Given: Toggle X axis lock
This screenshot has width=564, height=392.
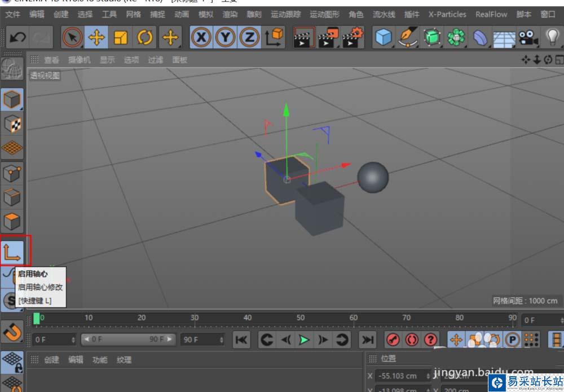Looking at the screenshot, I should 201,38.
